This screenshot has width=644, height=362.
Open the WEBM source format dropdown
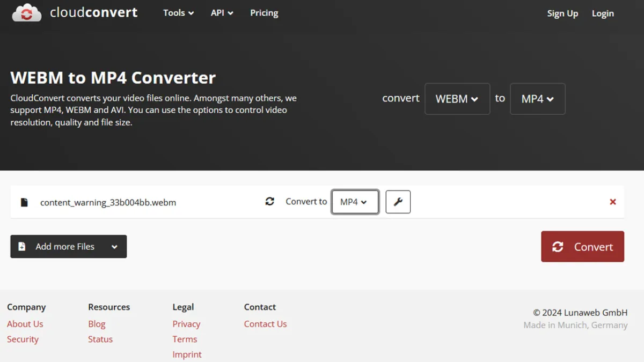(457, 99)
